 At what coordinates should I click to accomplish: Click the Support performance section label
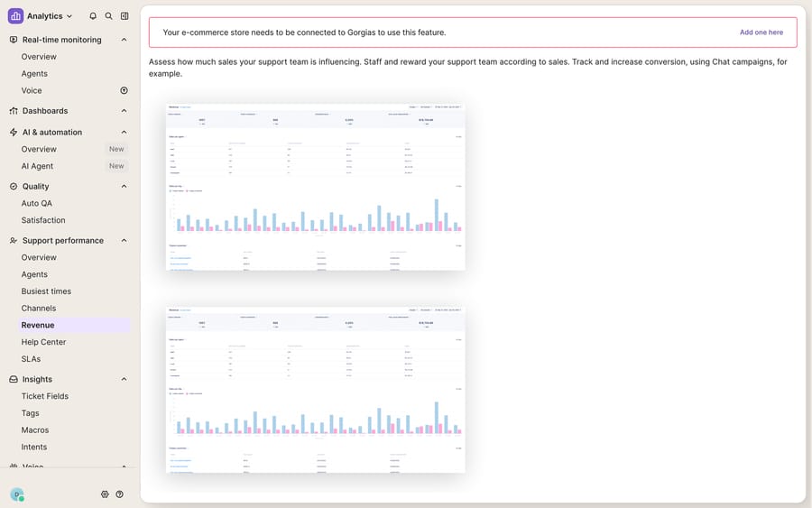63,241
